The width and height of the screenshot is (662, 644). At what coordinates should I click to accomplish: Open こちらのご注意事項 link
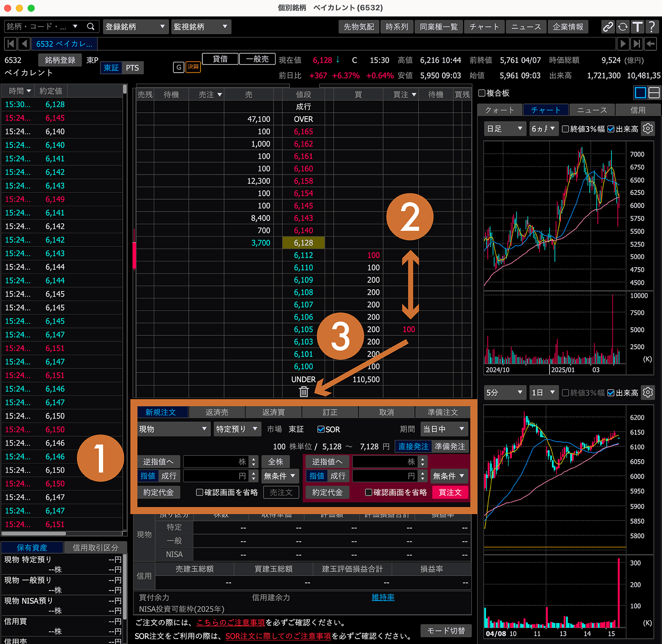coord(230,622)
